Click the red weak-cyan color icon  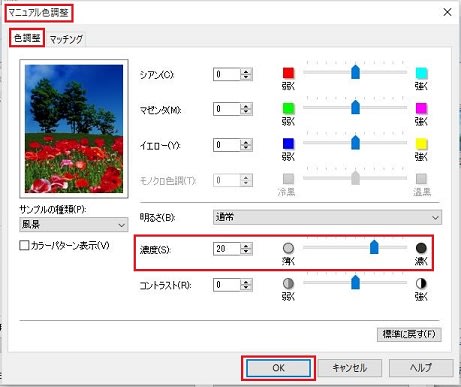click(288, 73)
